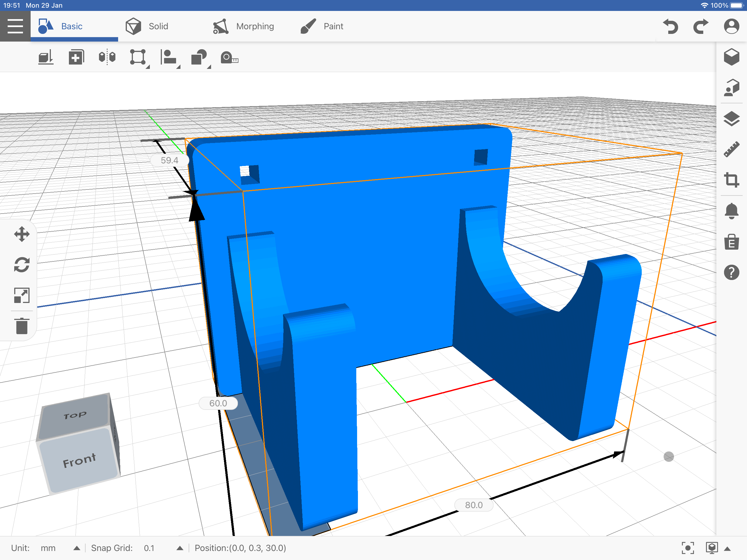Image resolution: width=747 pixels, height=560 pixels.
Task: Open the Mirror tool
Action: click(x=107, y=57)
